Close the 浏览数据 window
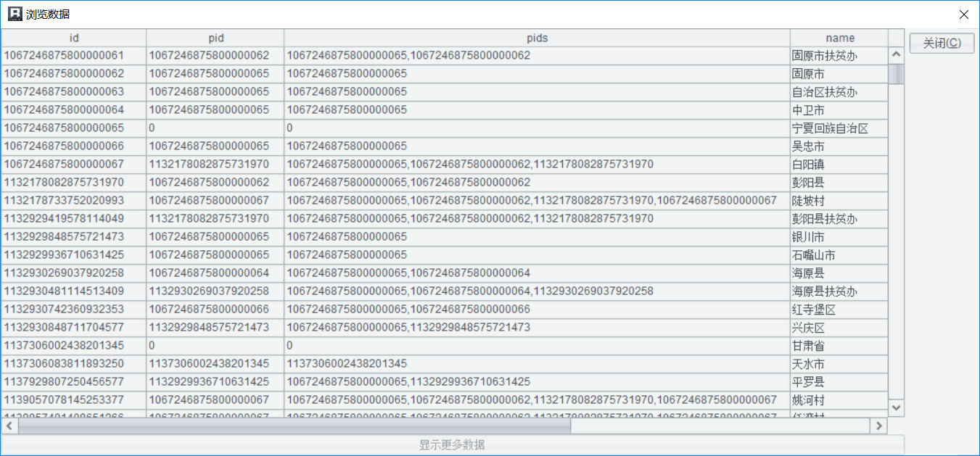The image size is (980, 456). (x=963, y=14)
